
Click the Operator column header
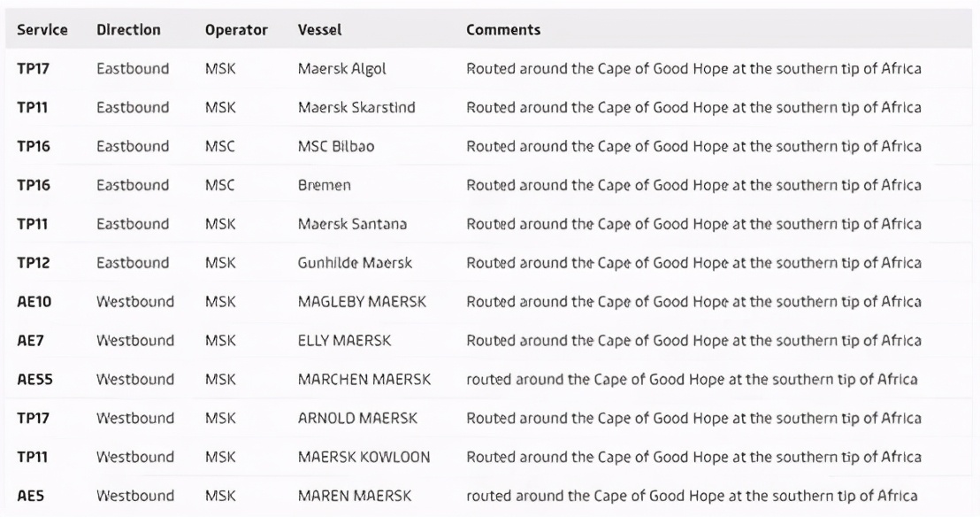coord(236,30)
